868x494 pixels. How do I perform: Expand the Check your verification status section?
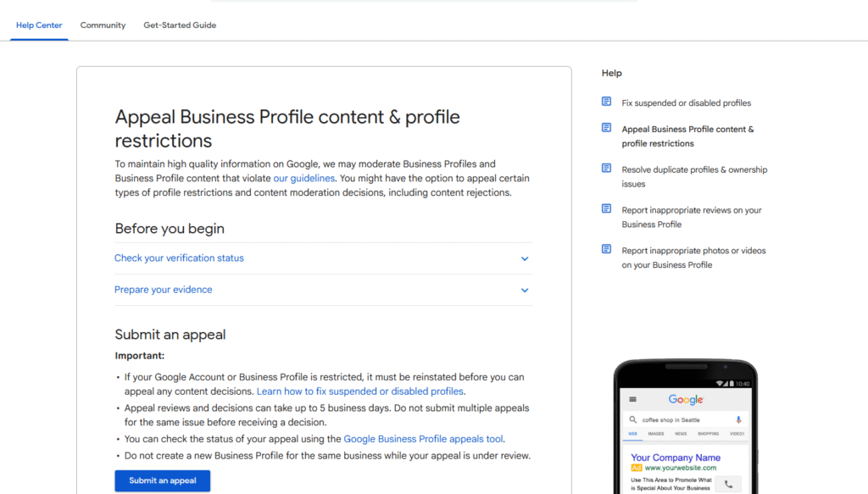pos(323,258)
